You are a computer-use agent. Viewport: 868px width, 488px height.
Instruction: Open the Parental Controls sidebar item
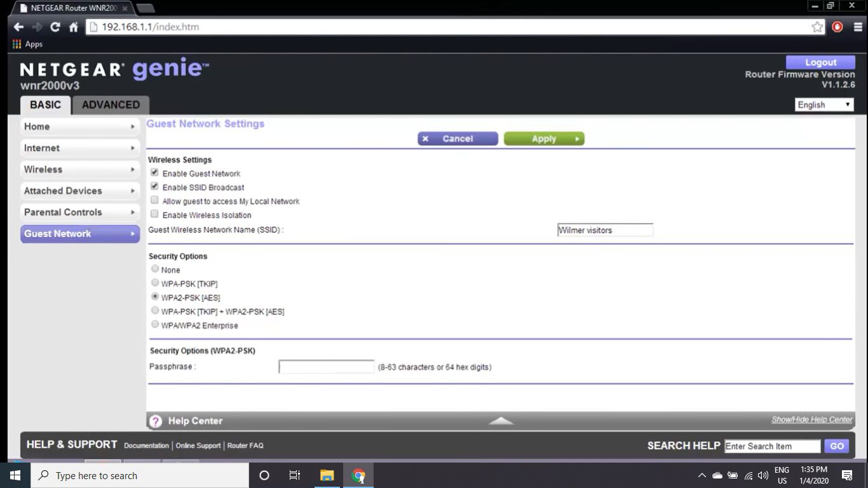80,212
